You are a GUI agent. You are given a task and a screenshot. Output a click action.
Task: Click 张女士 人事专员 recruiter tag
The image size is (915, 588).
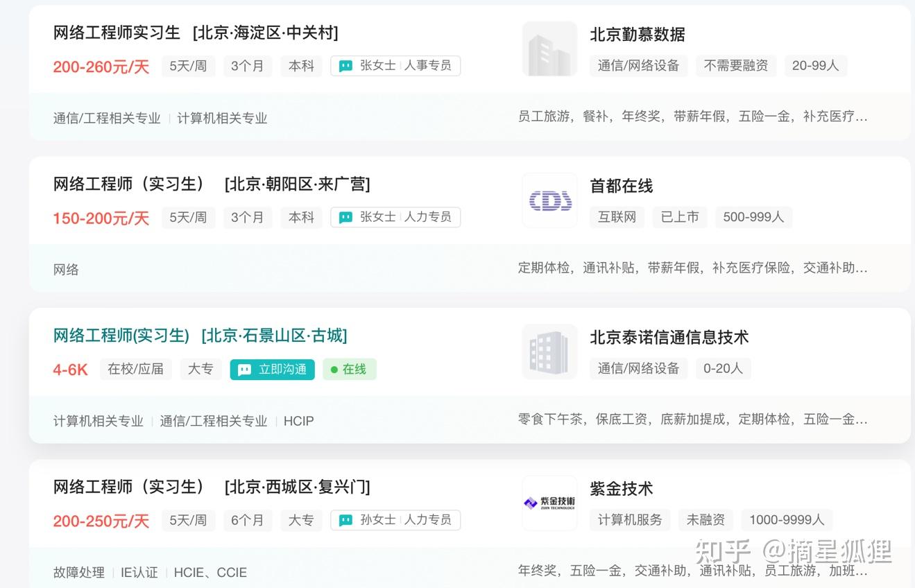pyautogui.click(x=395, y=66)
